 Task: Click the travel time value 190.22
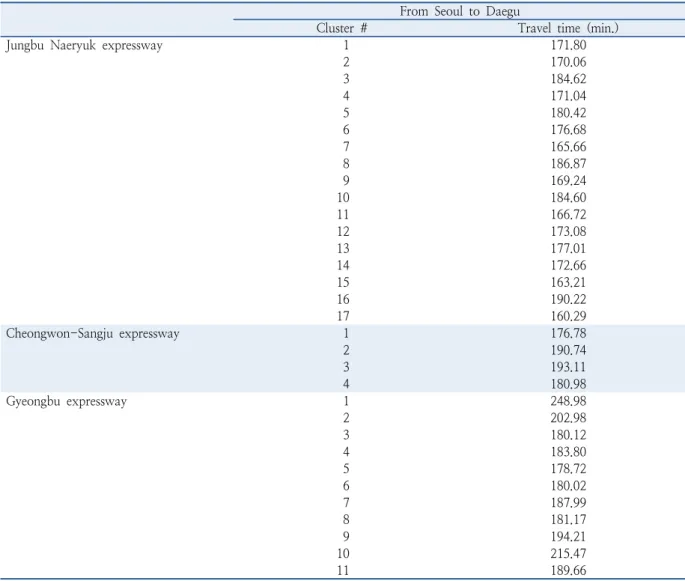pos(568,299)
